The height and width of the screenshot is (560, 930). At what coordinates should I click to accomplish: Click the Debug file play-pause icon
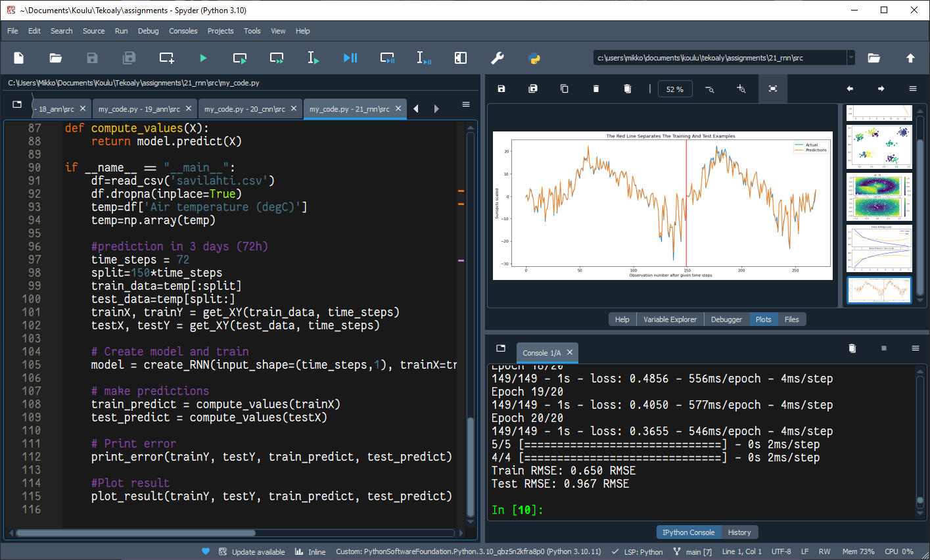(350, 58)
